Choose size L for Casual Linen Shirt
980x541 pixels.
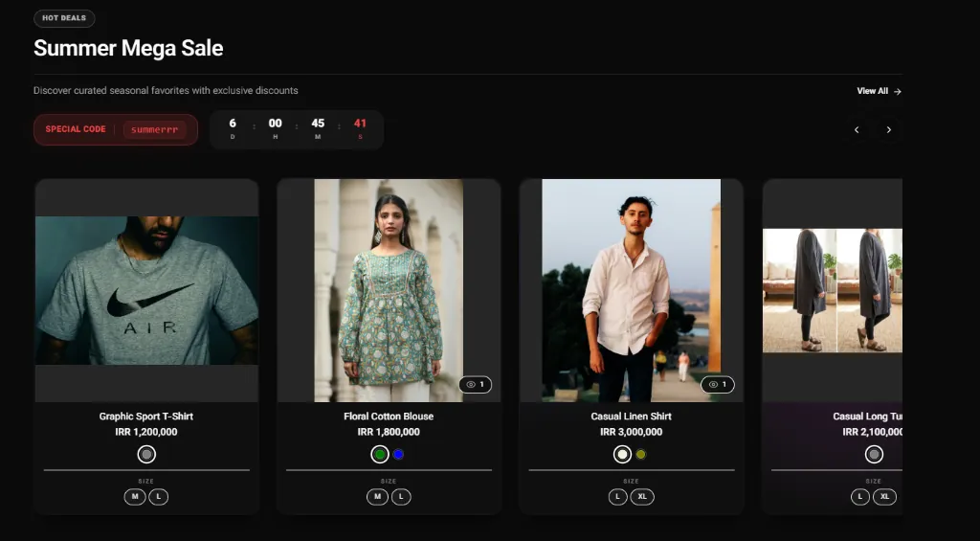[x=617, y=497]
